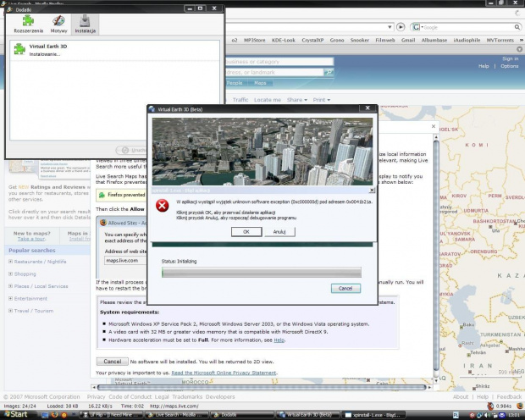Open the CrystalXP bookmark
This screenshot has width=525, height=420.
(312, 40)
